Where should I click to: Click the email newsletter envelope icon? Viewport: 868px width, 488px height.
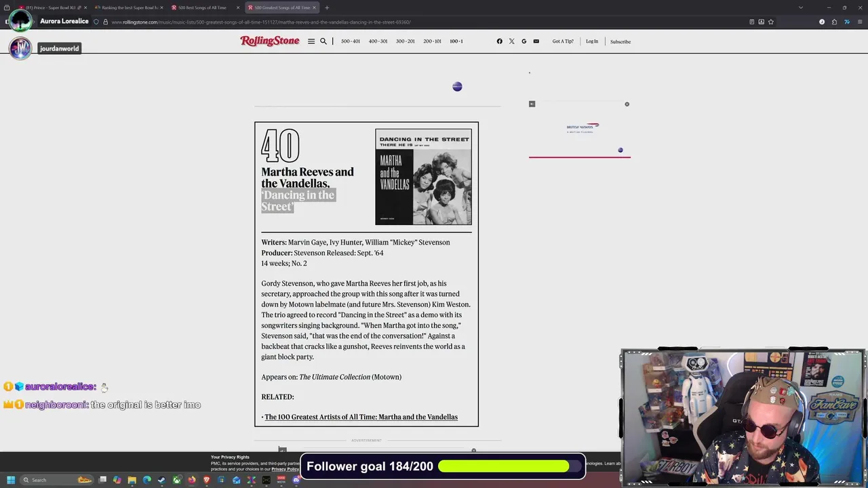(536, 41)
